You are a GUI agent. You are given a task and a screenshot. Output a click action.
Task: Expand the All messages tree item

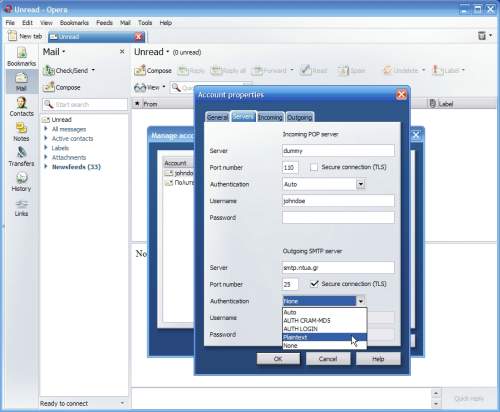[46, 129]
